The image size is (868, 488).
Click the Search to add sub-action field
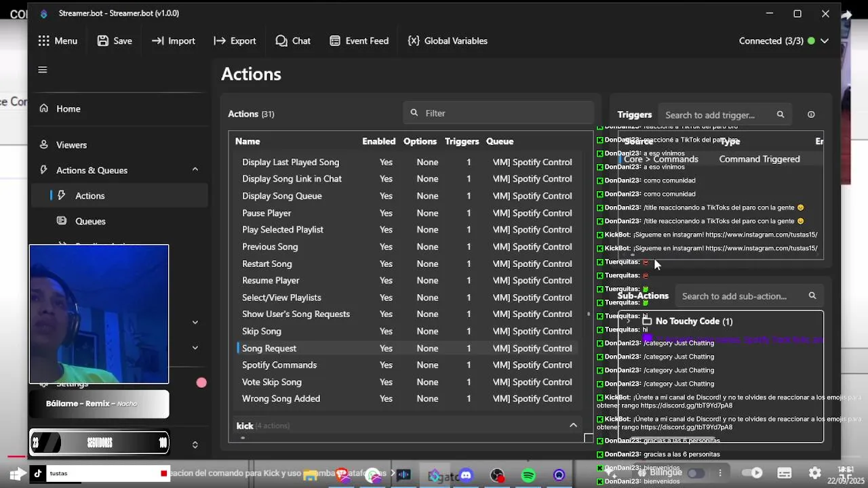749,296
